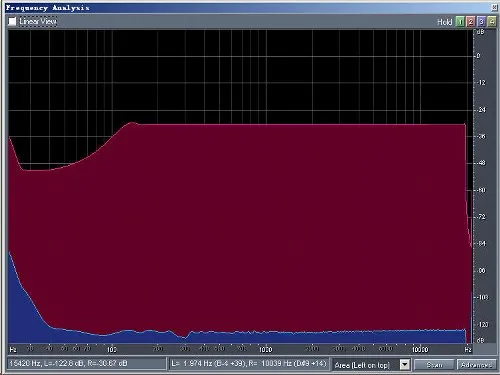This screenshot has height=375, width=500.
Task: Click the red Hold 2 button
Action: (471, 22)
